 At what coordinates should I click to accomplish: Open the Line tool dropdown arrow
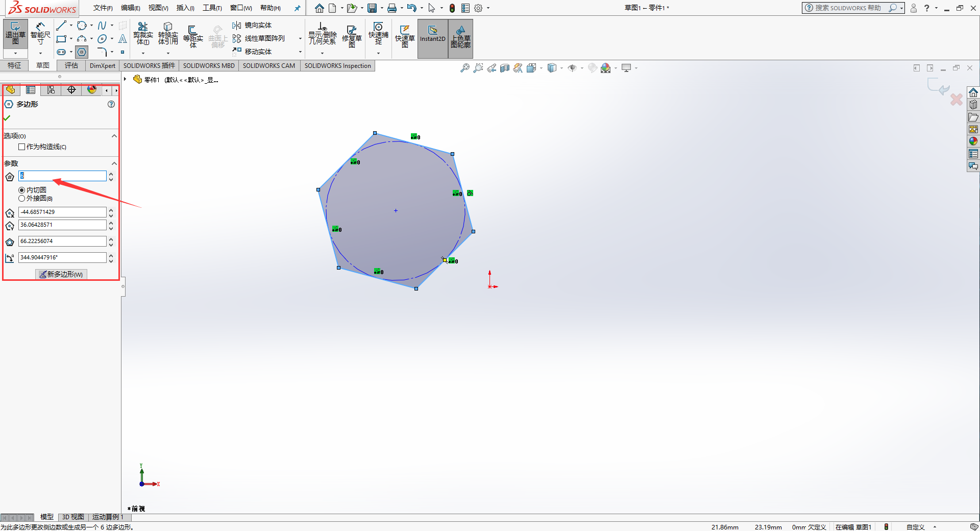point(71,26)
